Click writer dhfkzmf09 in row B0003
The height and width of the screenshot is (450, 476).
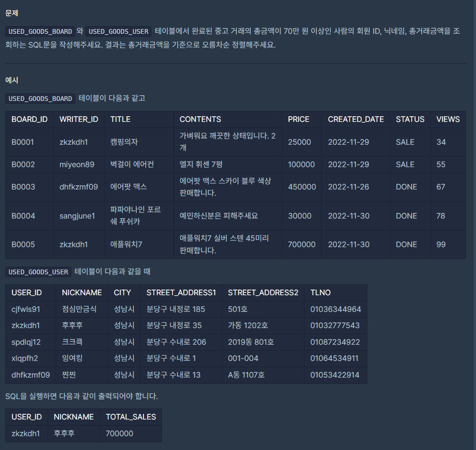tap(79, 187)
